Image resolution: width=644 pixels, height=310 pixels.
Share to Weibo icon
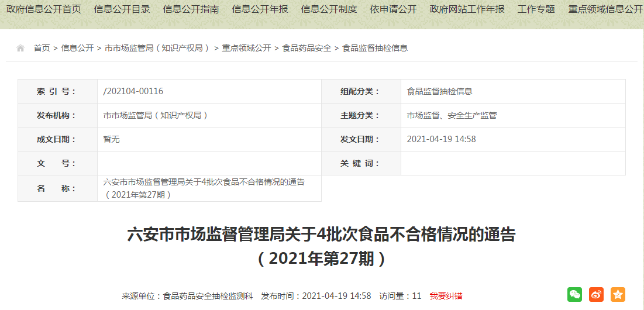coord(597,294)
